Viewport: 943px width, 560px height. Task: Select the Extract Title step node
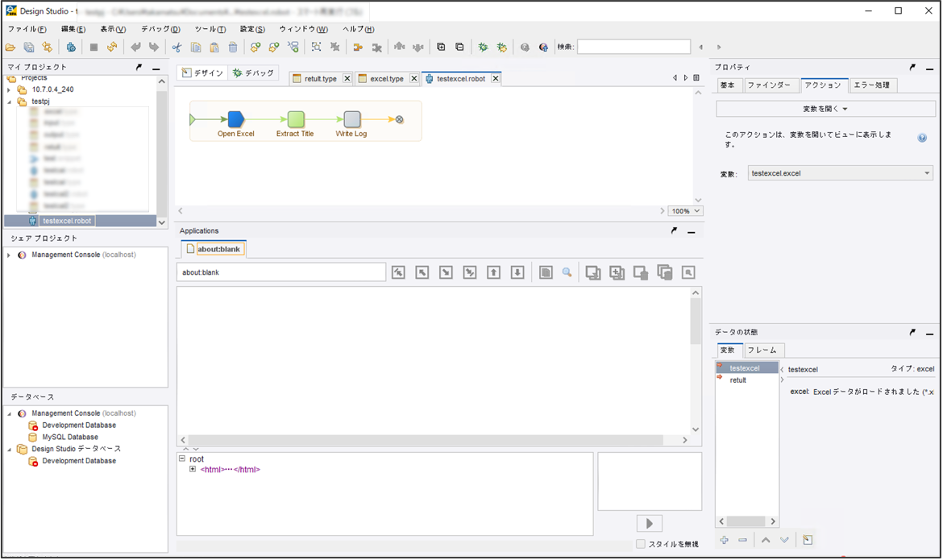tap(296, 120)
